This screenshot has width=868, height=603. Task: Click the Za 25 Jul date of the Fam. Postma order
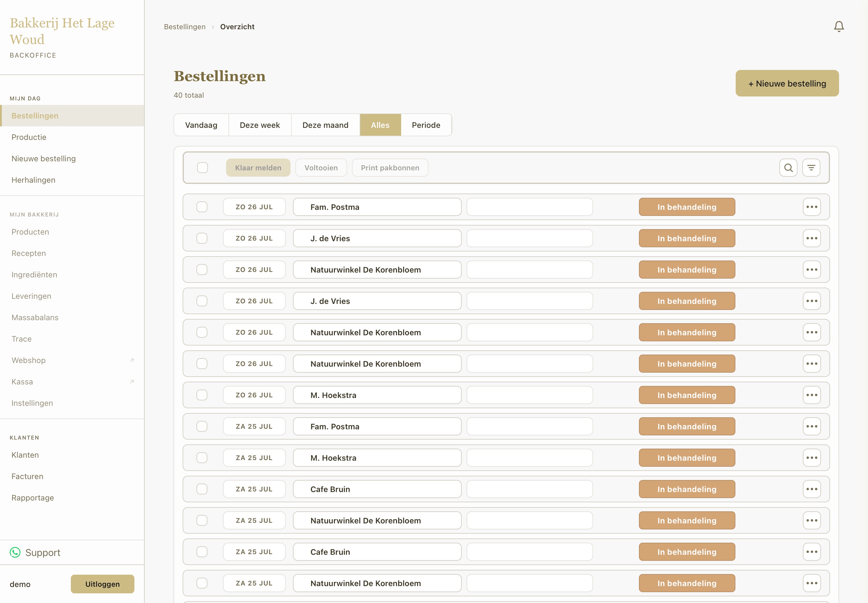254,427
